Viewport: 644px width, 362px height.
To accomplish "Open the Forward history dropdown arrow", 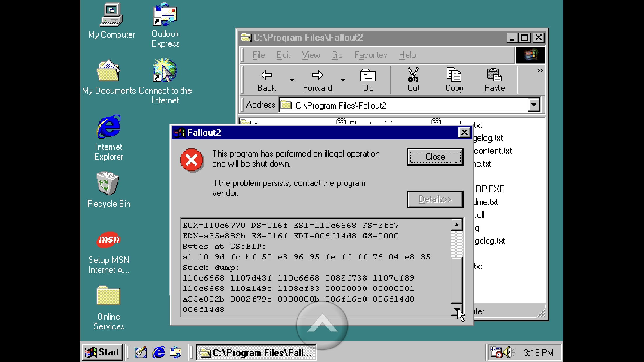I will [343, 80].
